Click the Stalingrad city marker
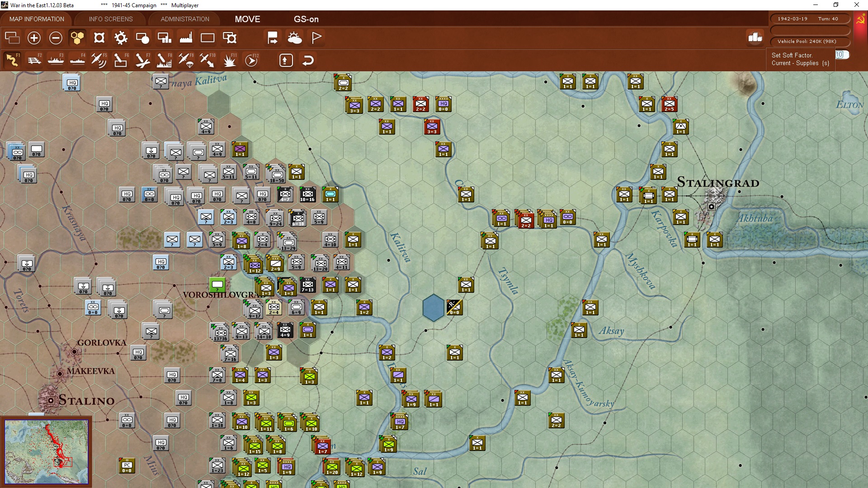This screenshot has width=868, height=488. click(712, 206)
